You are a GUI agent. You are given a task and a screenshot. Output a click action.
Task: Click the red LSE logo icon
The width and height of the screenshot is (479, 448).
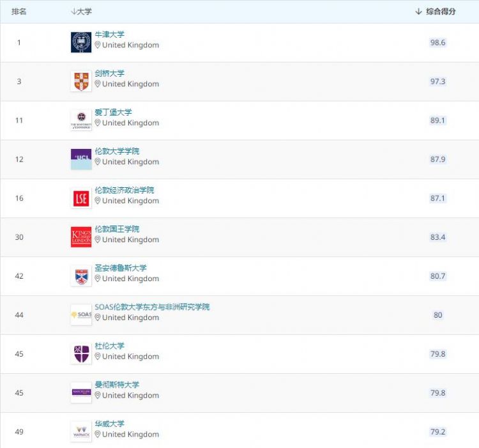point(81,198)
